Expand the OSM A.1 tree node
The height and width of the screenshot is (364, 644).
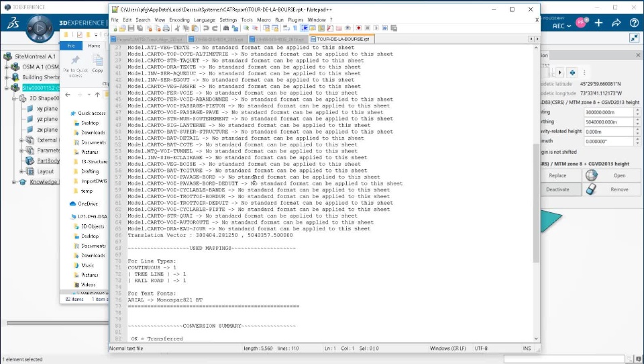[7, 66]
